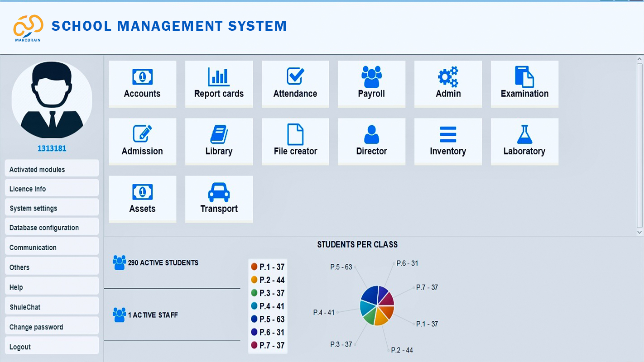Click the module panel scrollbar up arrow

pos(639,59)
